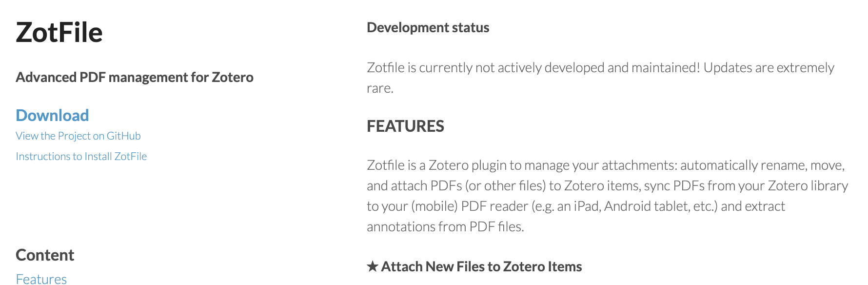868x285 pixels.
Task: Click the Development status heading
Action: 428,27
